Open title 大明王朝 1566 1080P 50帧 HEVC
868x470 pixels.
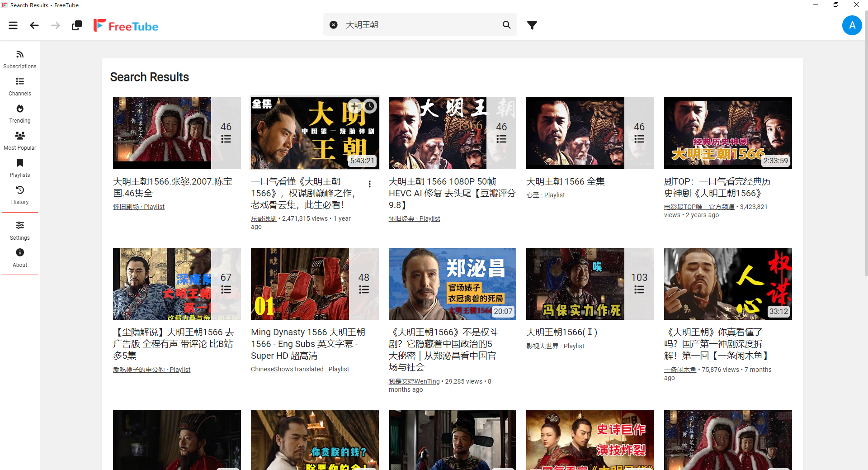tap(452, 193)
